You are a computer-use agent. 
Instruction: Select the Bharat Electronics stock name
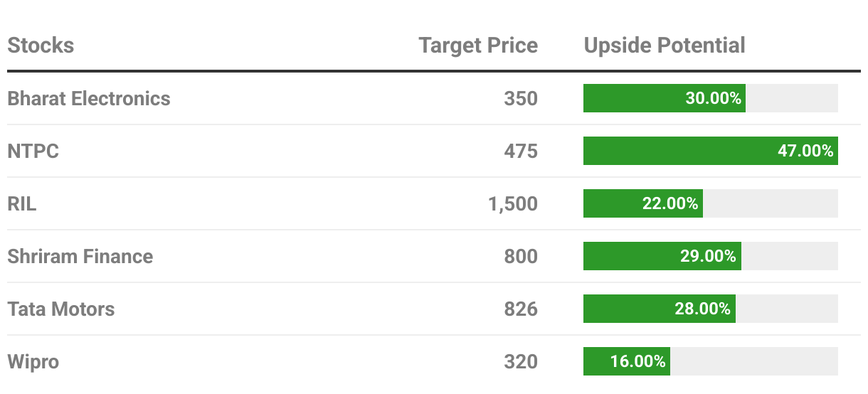coord(89,98)
